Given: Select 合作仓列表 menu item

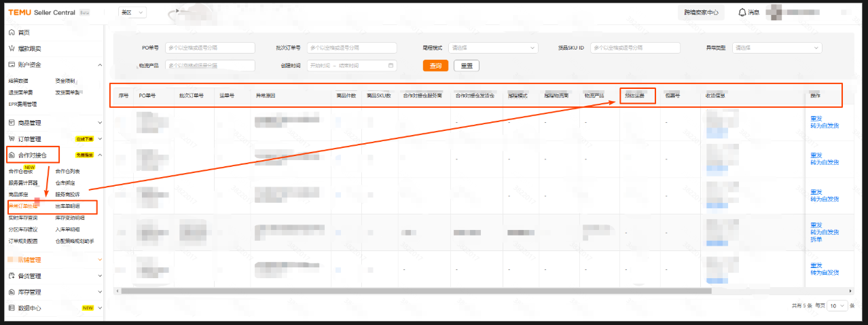Looking at the screenshot, I should coord(67,171).
